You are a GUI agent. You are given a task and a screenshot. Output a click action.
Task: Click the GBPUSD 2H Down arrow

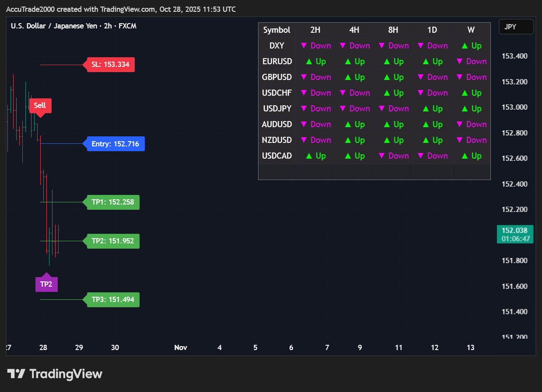tap(304, 77)
